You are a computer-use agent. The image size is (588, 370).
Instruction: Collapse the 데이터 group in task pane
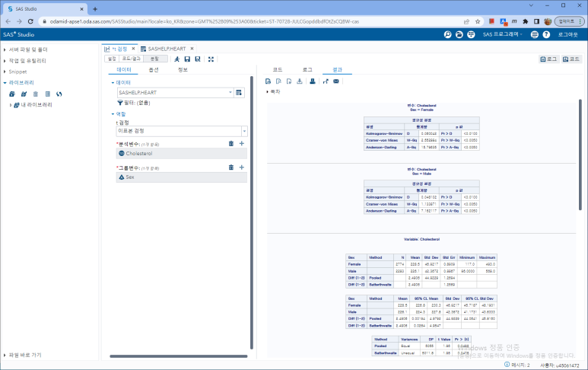point(113,82)
